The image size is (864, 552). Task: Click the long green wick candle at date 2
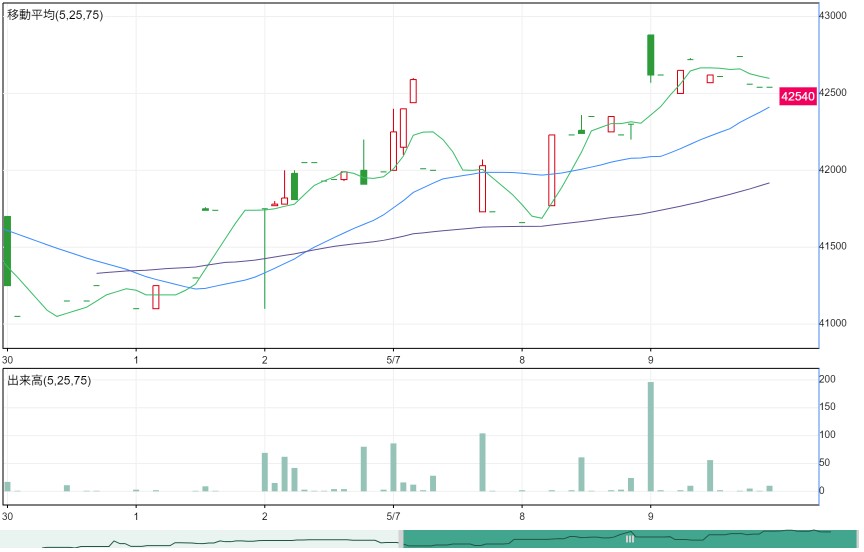[x=265, y=258]
